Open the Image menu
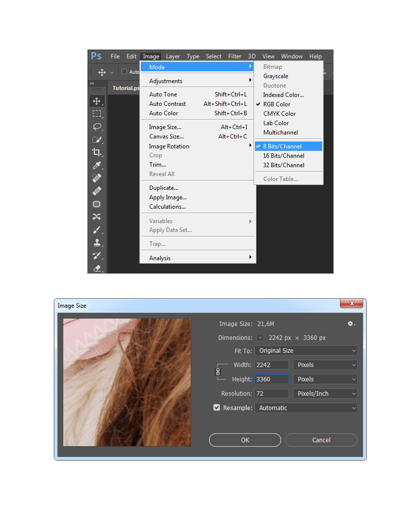Viewport: 420px width, 510px height. point(151,56)
